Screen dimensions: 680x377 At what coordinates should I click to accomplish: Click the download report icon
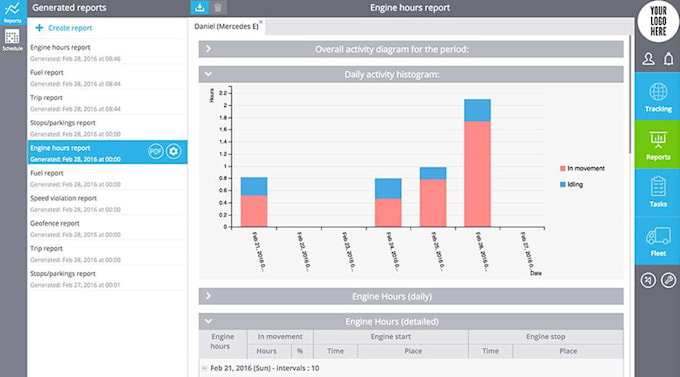[x=199, y=7]
